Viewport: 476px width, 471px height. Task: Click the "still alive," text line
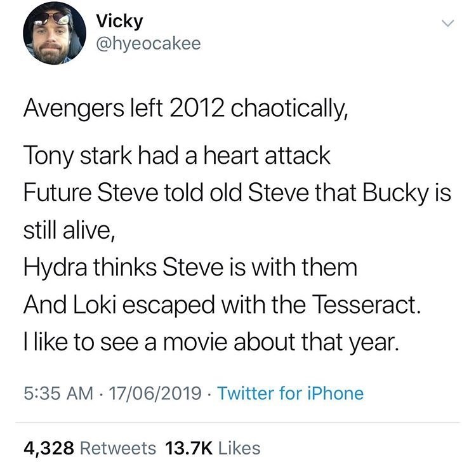(69, 230)
